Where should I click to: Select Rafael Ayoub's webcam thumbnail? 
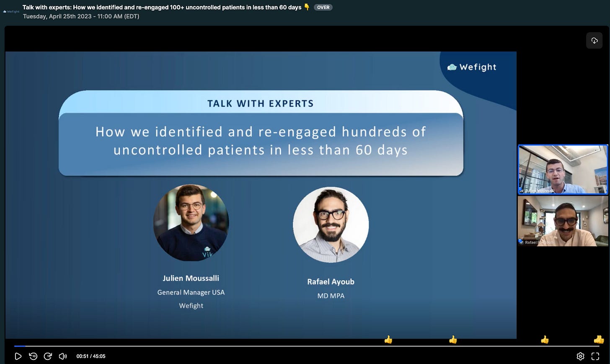[x=563, y=221]
